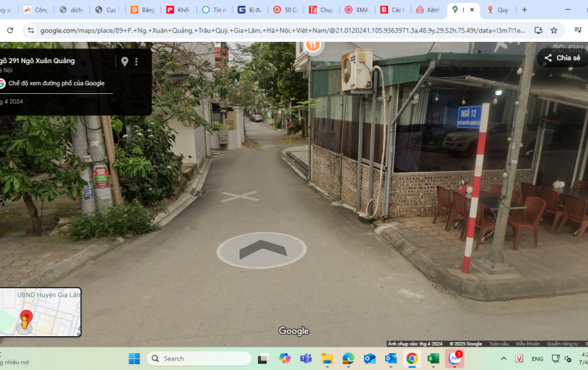The image size is (588, 370).
Task: Open Task View on taskbar
Action: [x=263, y=358]
